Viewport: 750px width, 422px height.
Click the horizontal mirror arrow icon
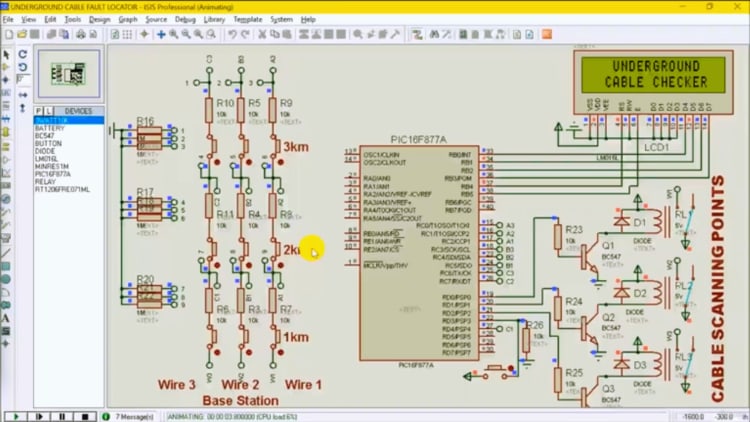pos(22,95)
